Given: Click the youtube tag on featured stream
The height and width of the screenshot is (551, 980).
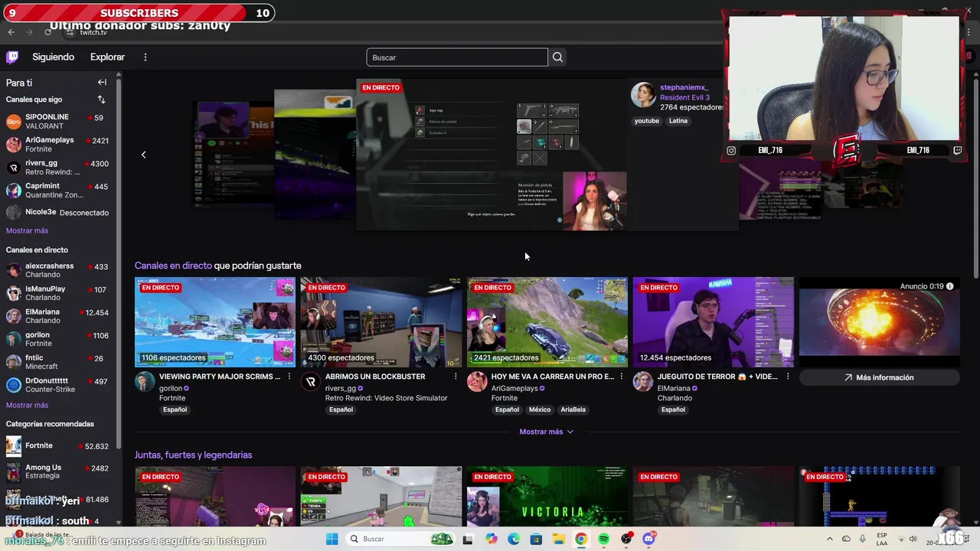Looking at the screenshot, I should tap(646, 121).
